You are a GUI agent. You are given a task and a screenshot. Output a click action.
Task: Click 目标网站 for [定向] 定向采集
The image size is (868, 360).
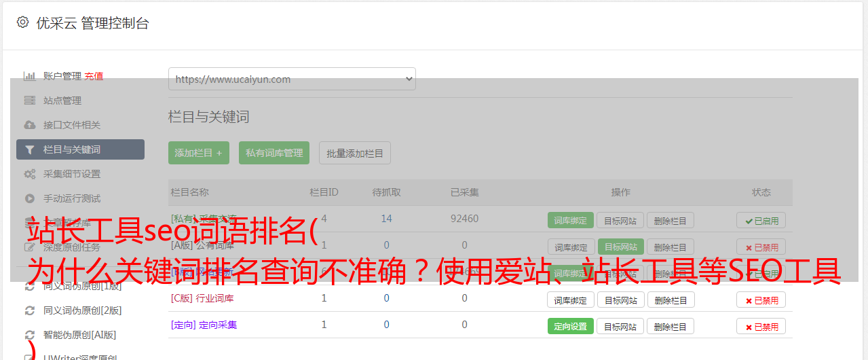[x=621, y=326]
